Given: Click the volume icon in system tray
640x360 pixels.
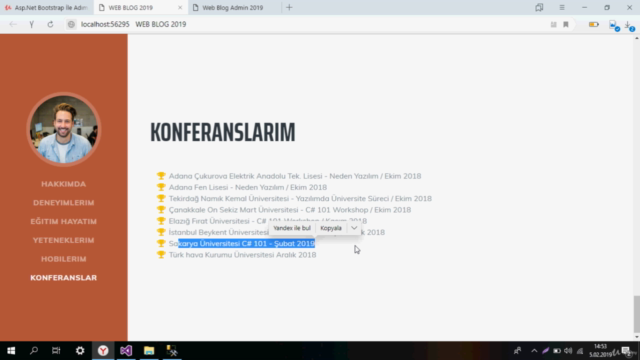Looking at the screenshot, I should [568, 351].
